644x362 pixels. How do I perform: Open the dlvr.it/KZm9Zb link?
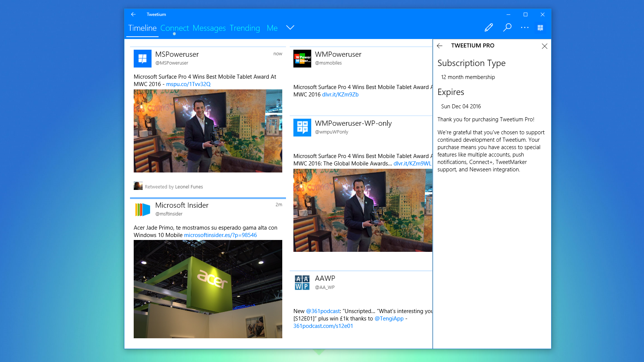point(340,95)
